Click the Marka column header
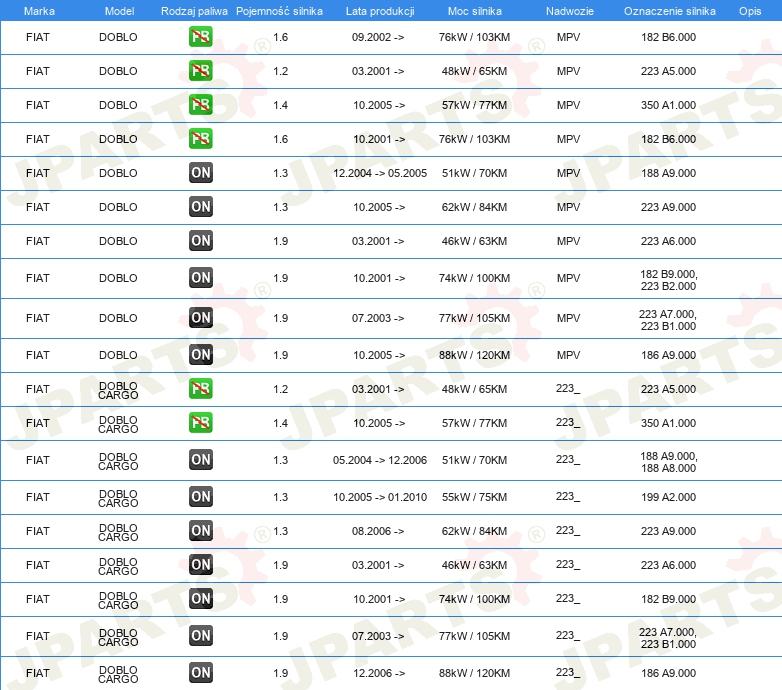Viewport: 782px width, 690px height. click(x=39, y=11)
